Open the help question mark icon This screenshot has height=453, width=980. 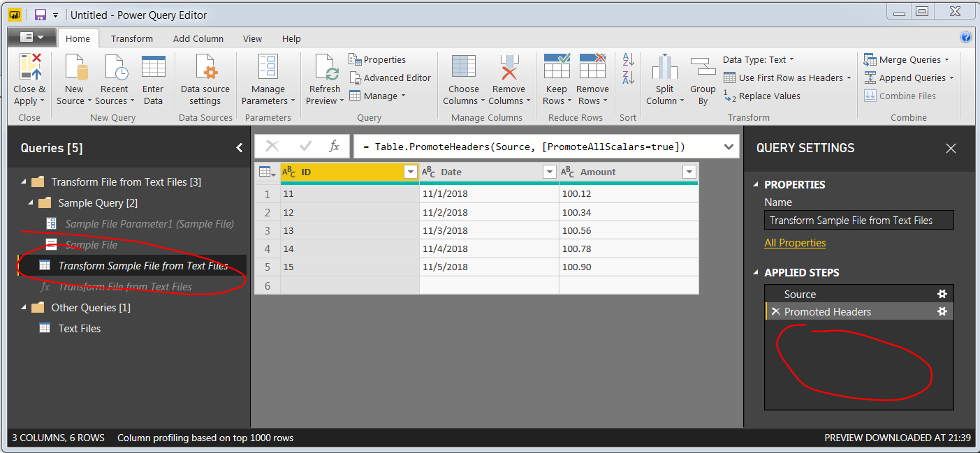pos(966,38)
